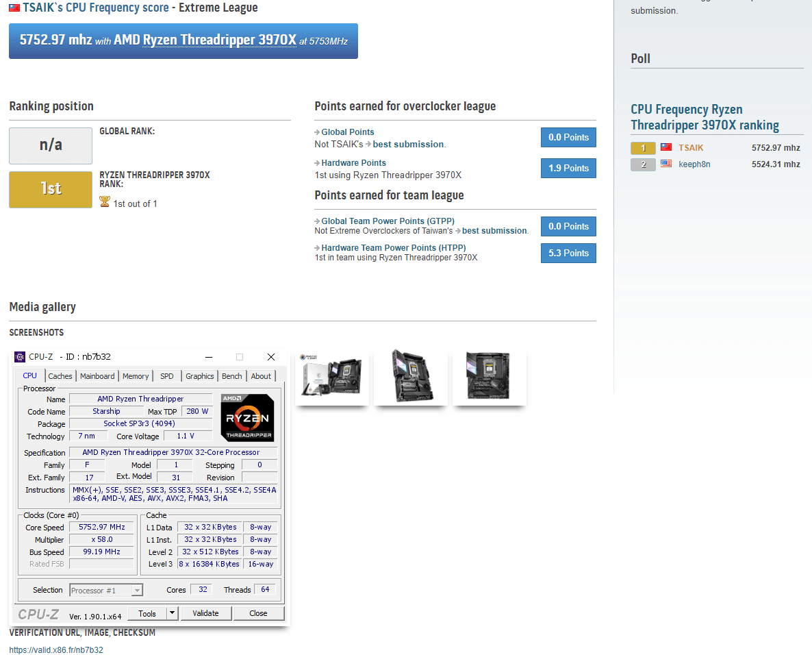Screen dimensions: 812x655
Task: Click the AMD Ryzen Threadripper logo in CPU-Z
Action: (246, 417)
